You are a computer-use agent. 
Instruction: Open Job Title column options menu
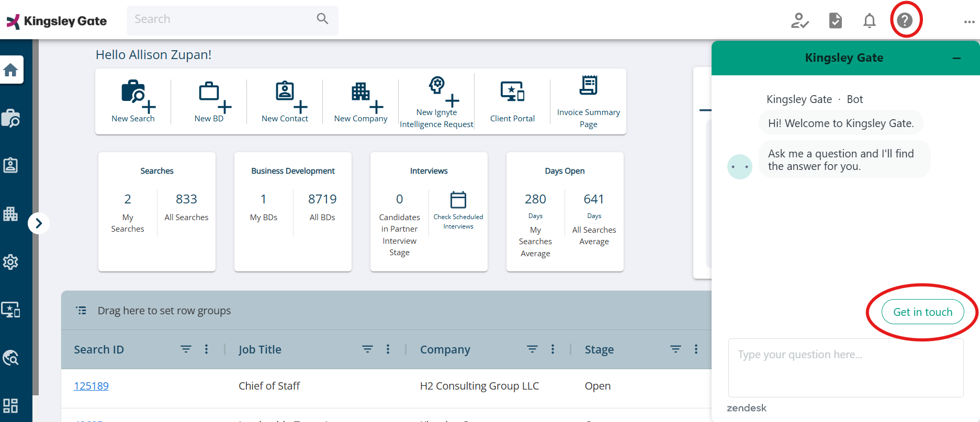(388, 349)
